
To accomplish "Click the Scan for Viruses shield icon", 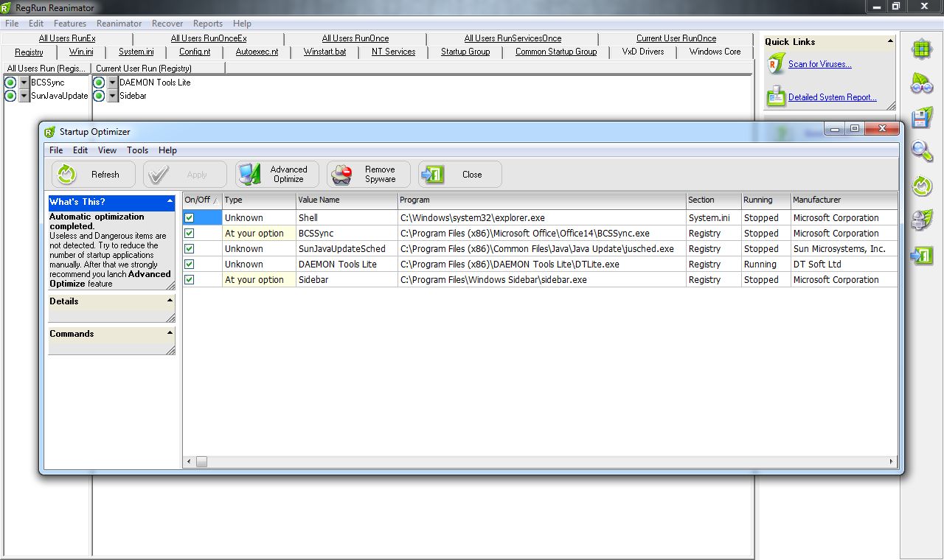I will (x=776, y=65).
